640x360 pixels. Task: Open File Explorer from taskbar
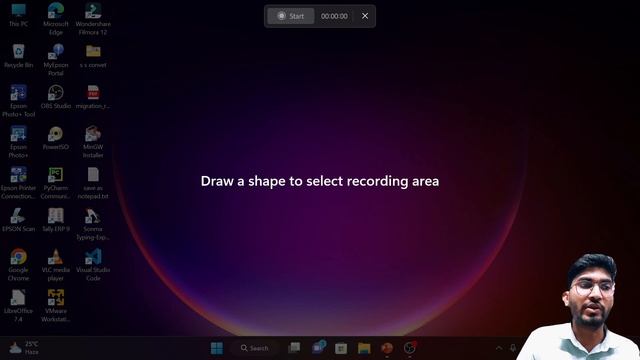[364, 348]
